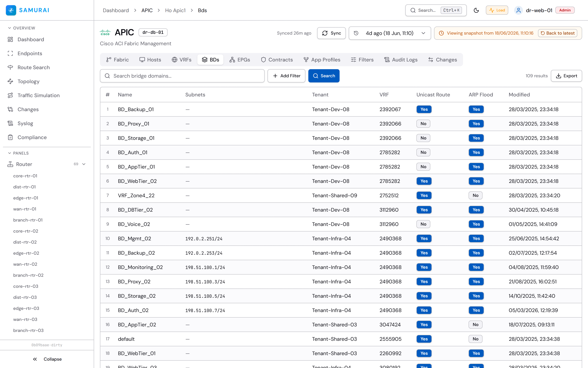Viewport: 588px width, 368px height.
Task: Click the Admin role badge
Action: pyautogui.click(x=565, y=10)
